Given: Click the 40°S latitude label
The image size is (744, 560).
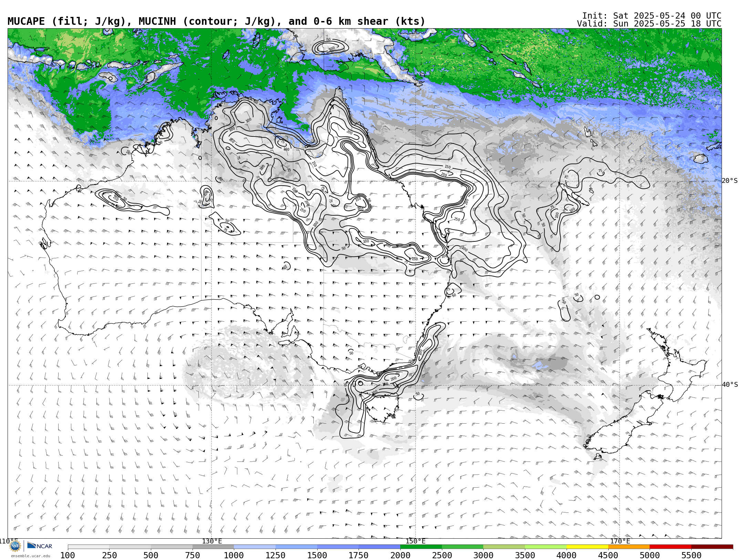Looking at the screenshot, I should [730, 385].
